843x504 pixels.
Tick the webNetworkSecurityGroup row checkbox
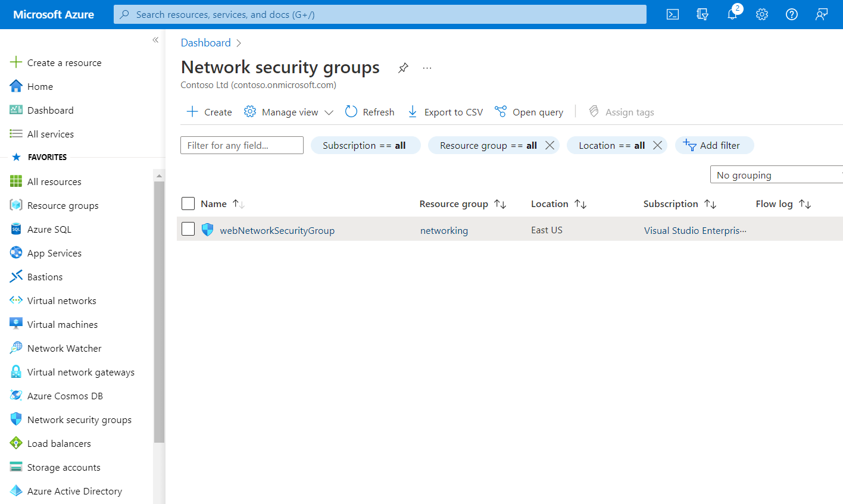188,228
